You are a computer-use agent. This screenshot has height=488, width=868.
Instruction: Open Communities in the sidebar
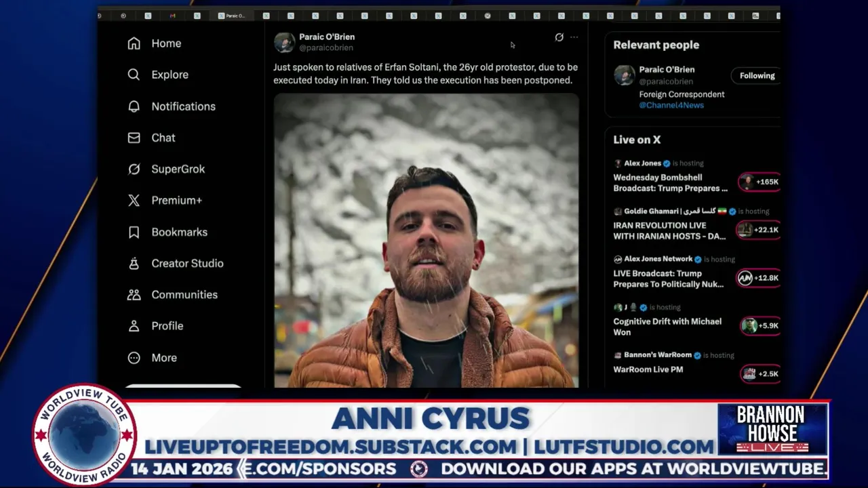coord(173,295)
